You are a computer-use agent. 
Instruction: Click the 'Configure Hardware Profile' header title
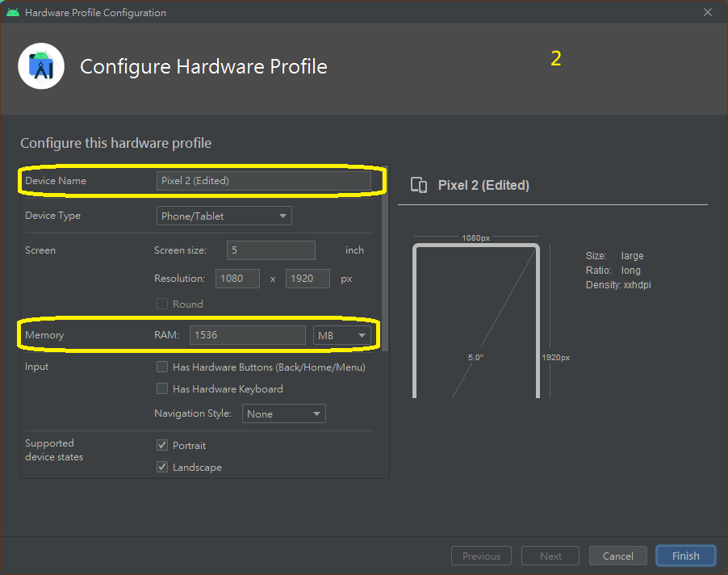204,67
